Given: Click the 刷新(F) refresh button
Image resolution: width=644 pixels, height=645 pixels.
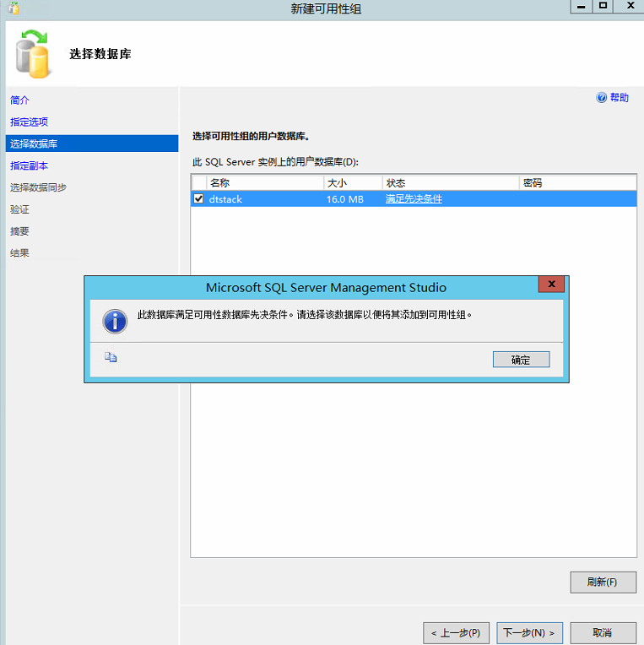Looking at the screenshot, I should point(603,582).
